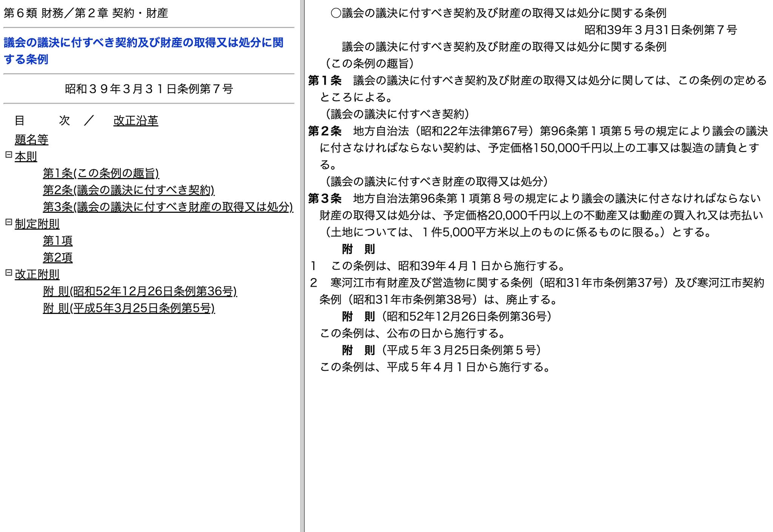The height and width of the screenshot is (532, 773).
Task: Click the 本則 link
Action: [26, 157]
